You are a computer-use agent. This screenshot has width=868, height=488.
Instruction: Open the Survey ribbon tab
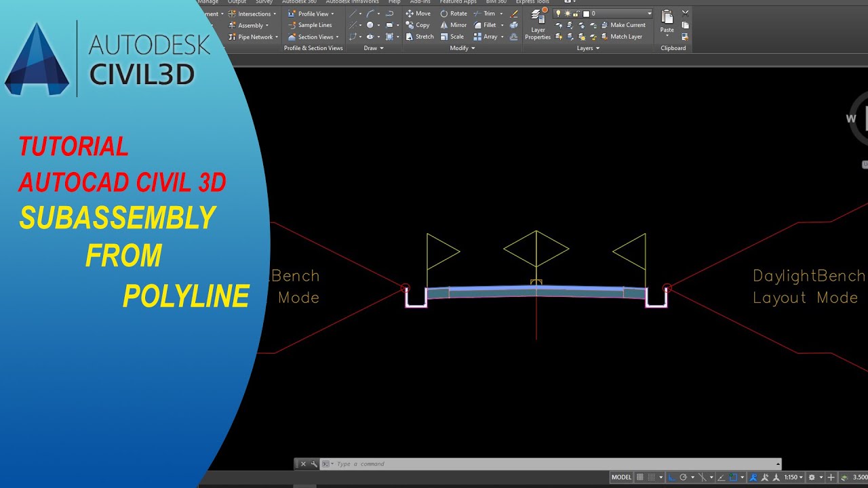(264, 2)
